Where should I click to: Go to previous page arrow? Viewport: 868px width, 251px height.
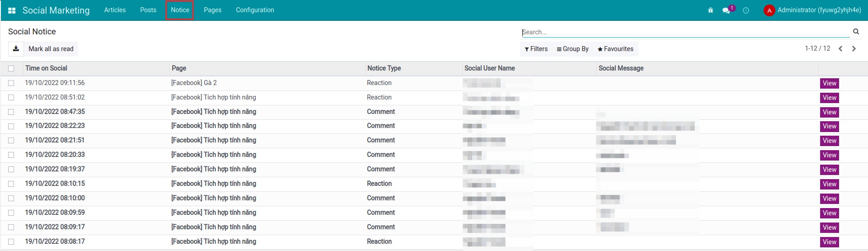(x=840, y=49)
